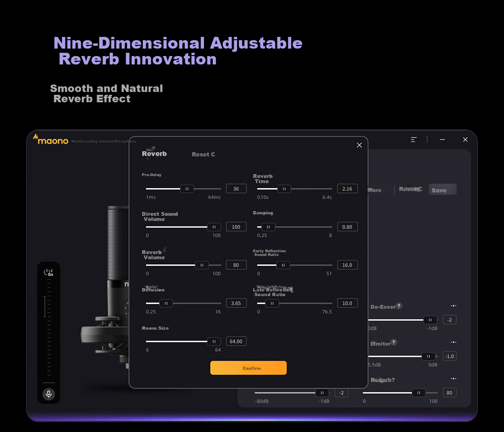The image size is (504, 432).
Task: Click Direct Sound Volume value 100
Action: click(x=236, y=227)
